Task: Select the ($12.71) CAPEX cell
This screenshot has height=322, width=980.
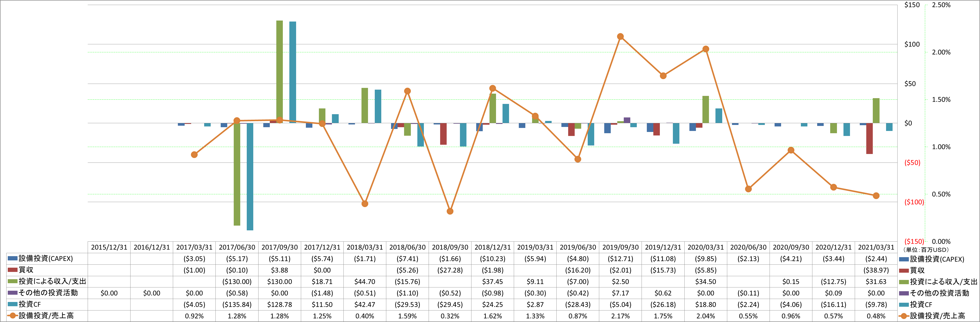Action: (621, 259)
